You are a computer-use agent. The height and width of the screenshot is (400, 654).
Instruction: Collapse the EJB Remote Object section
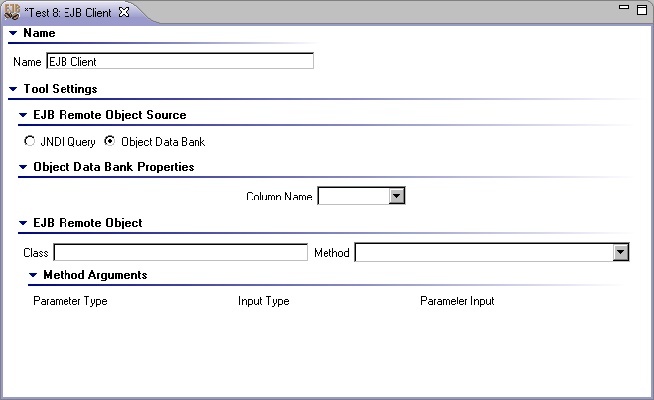tap(23, 223)
